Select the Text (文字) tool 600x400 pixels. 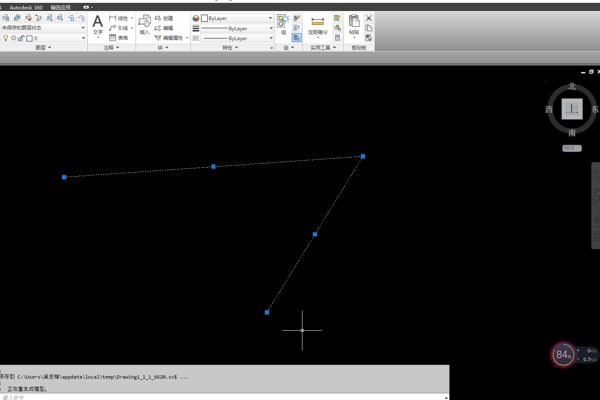click(98, 24)
